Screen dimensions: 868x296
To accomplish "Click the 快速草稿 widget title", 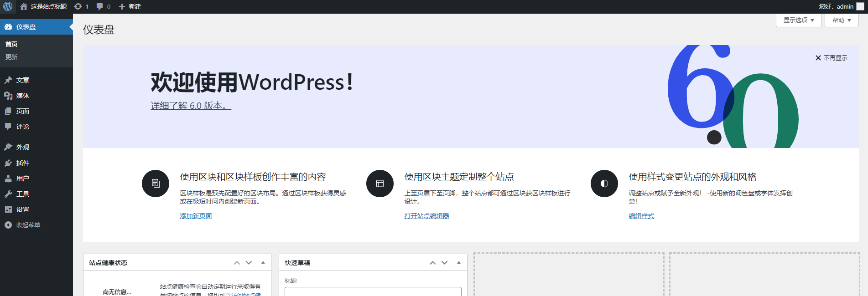I will pyautogui.click(x=297, y=263).
